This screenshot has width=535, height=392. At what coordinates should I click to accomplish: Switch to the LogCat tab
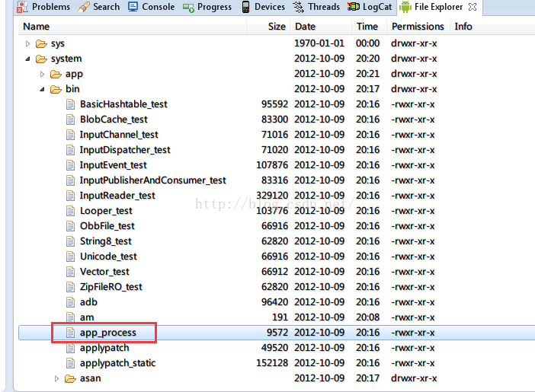[370, 7]
